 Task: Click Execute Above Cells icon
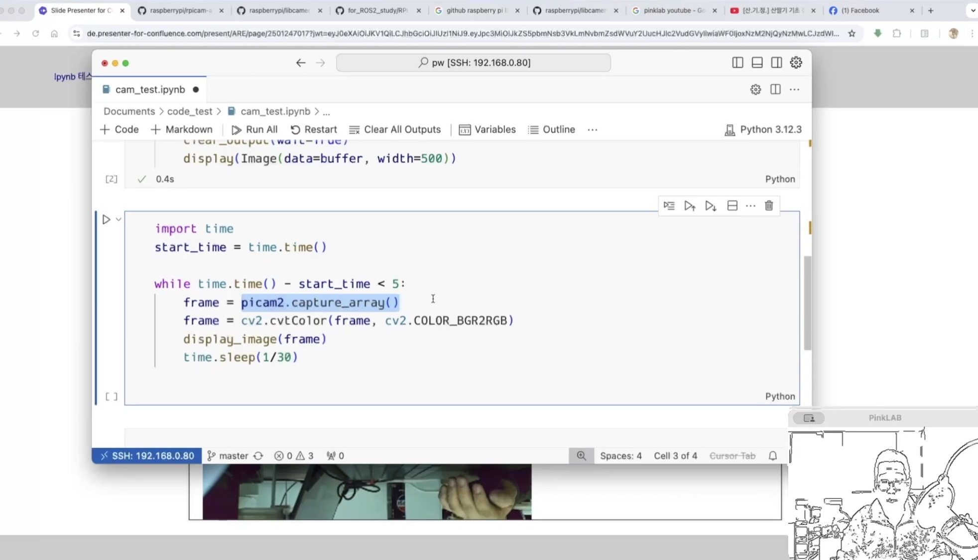(690, 206)
